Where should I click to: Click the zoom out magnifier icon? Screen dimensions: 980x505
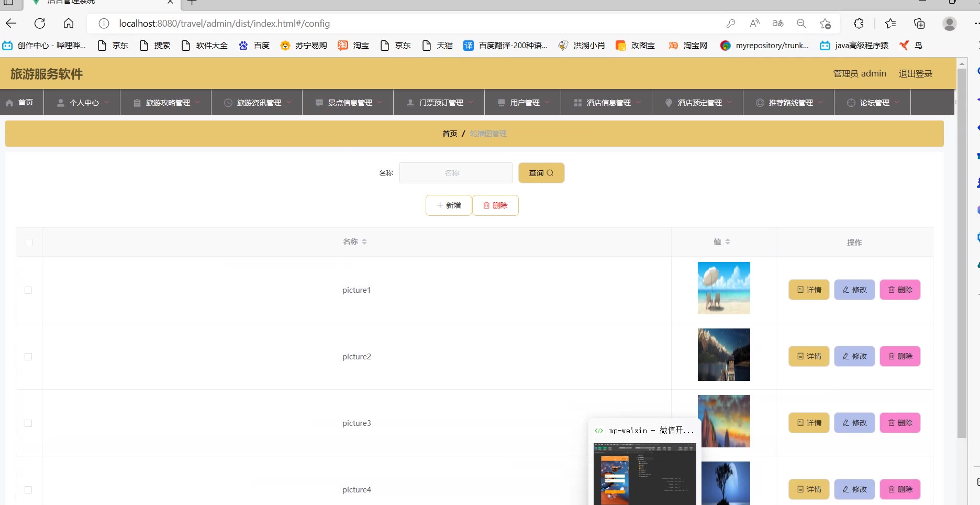(x=801, y=24)
